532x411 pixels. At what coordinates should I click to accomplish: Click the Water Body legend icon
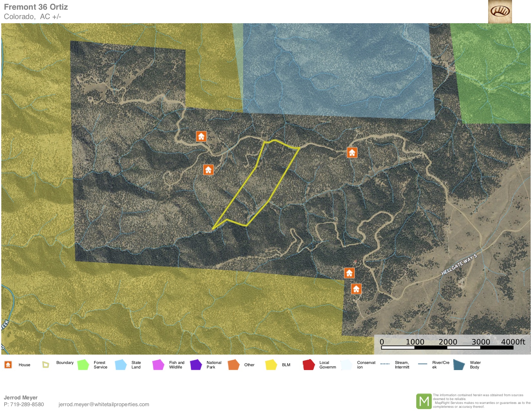click(x=459, y=365)
